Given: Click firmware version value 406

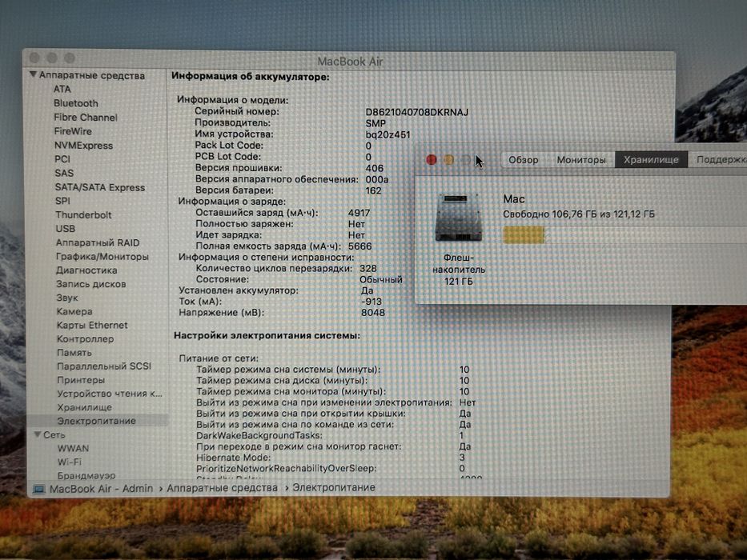Looking at the screenshot, I should (x=375, y=168).
